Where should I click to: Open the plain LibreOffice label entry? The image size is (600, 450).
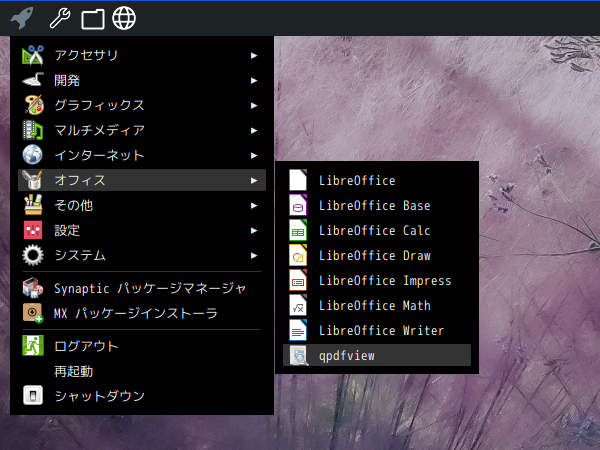357,180
